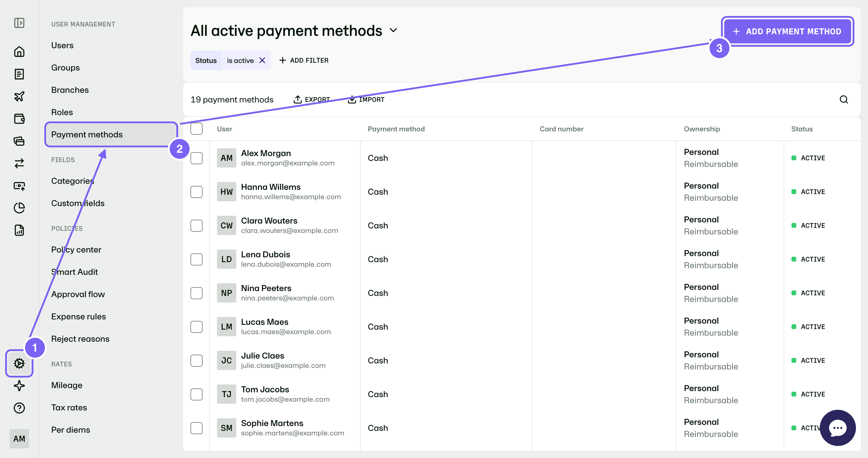
Task: Click Add Filter button
Action: [304, 60]
